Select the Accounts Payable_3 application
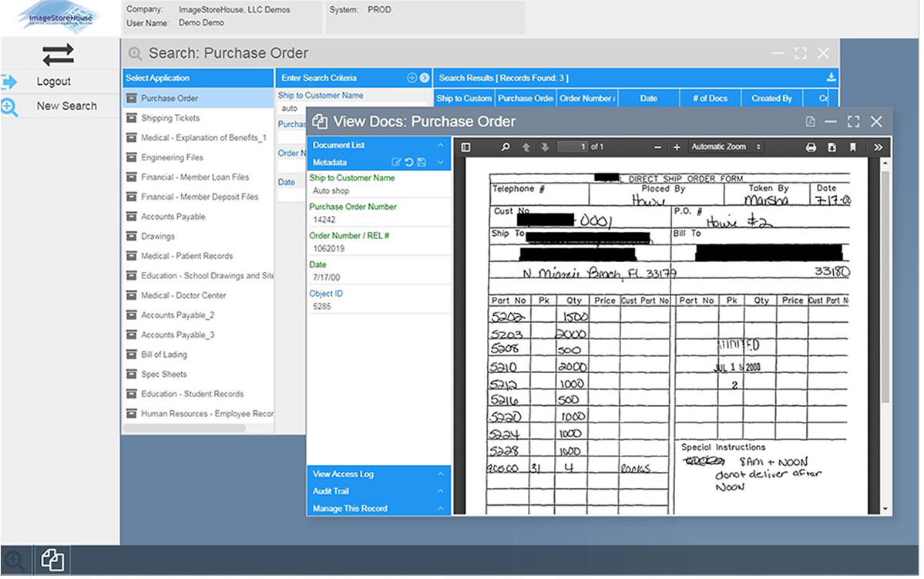This screenshot has height=579, width=924. coord(199,335)
